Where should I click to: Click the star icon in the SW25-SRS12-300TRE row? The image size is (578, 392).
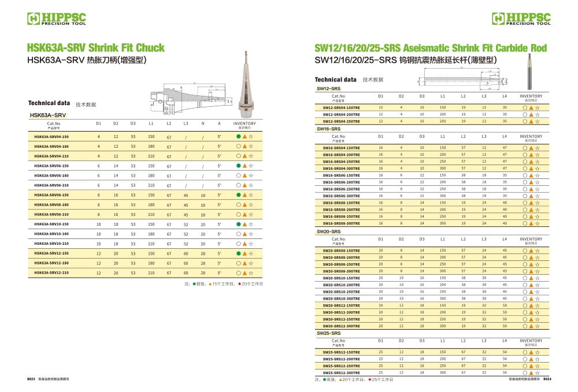pyautogui.click(x=538, y=373)
